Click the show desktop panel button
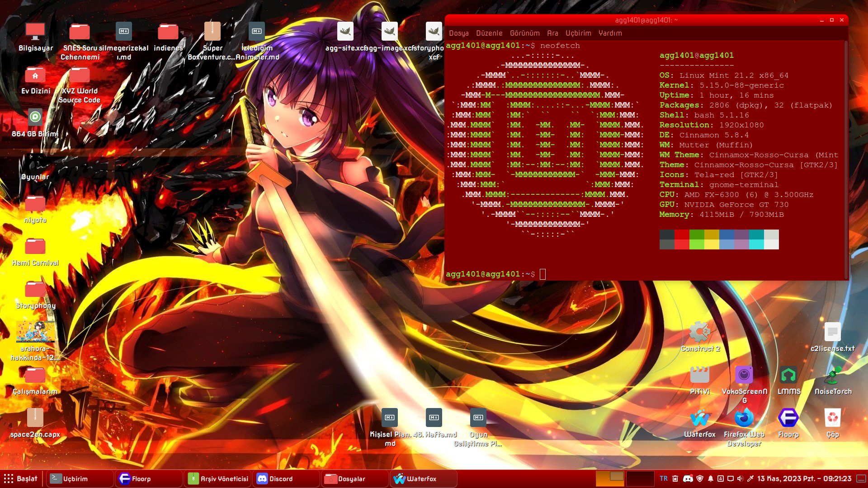 861,479
